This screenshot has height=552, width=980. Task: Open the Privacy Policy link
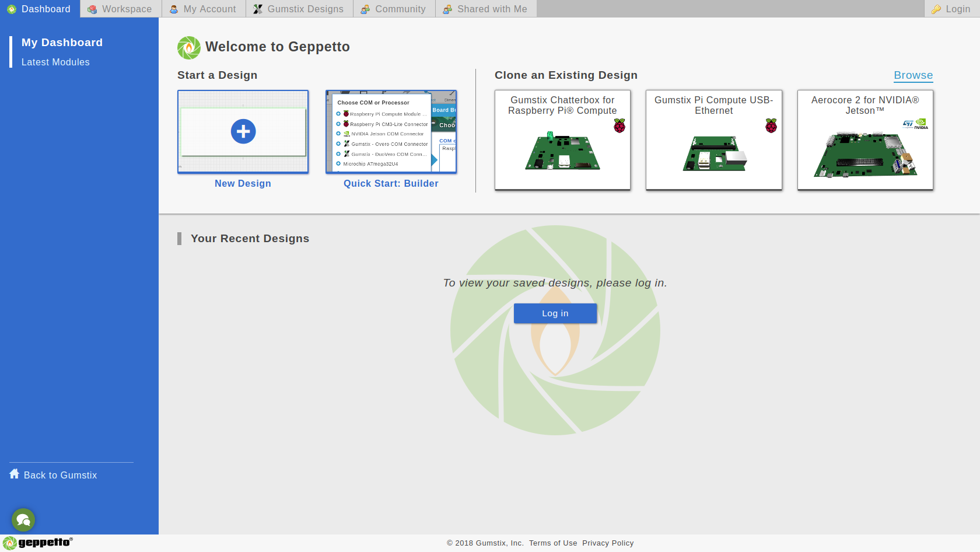point(608,543)
